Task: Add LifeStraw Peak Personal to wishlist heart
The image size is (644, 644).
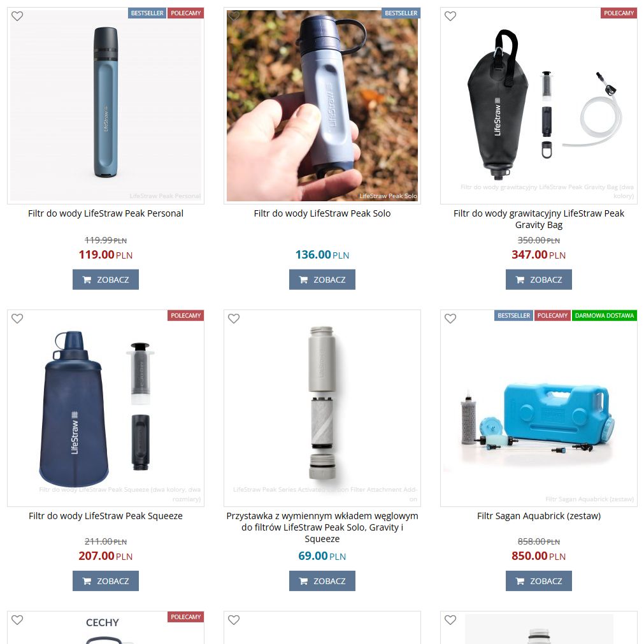Action: [17, 16]
